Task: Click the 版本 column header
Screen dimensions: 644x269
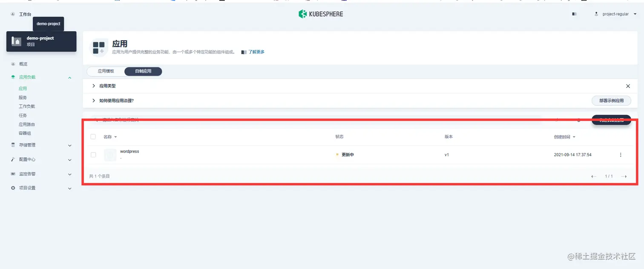Action: 448,137
